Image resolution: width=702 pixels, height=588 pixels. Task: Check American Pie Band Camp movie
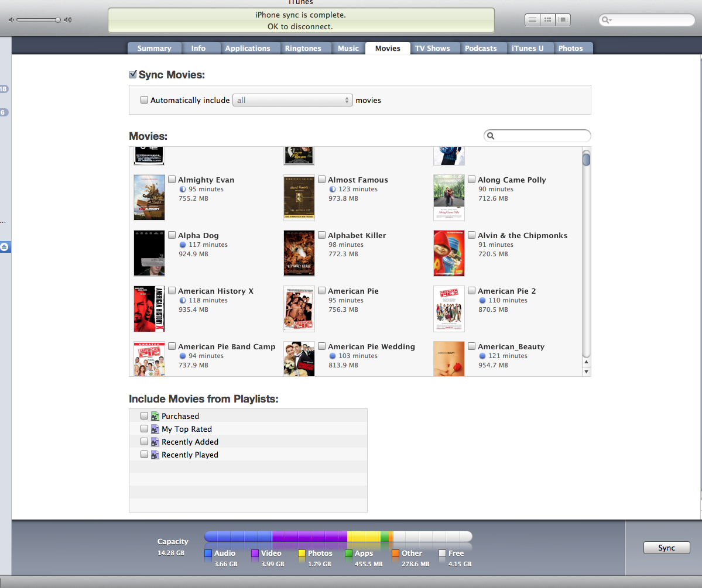click(172, 346)
